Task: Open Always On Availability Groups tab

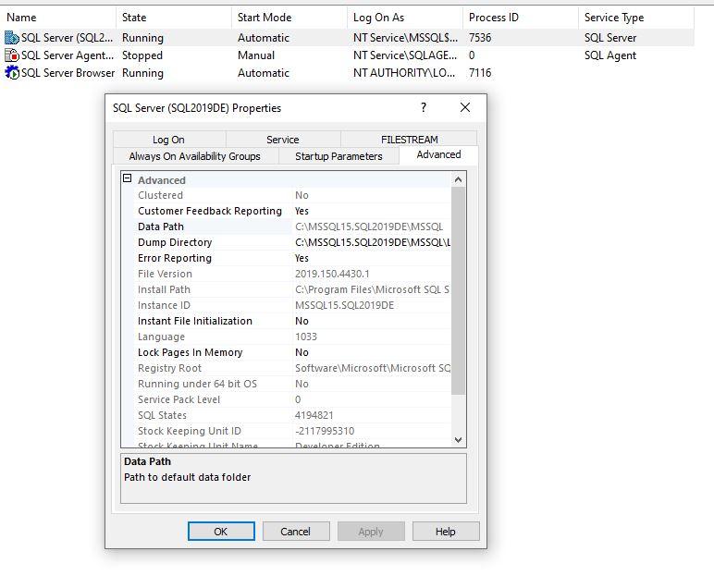Action: pyautogui.click(x=195, y=156)
